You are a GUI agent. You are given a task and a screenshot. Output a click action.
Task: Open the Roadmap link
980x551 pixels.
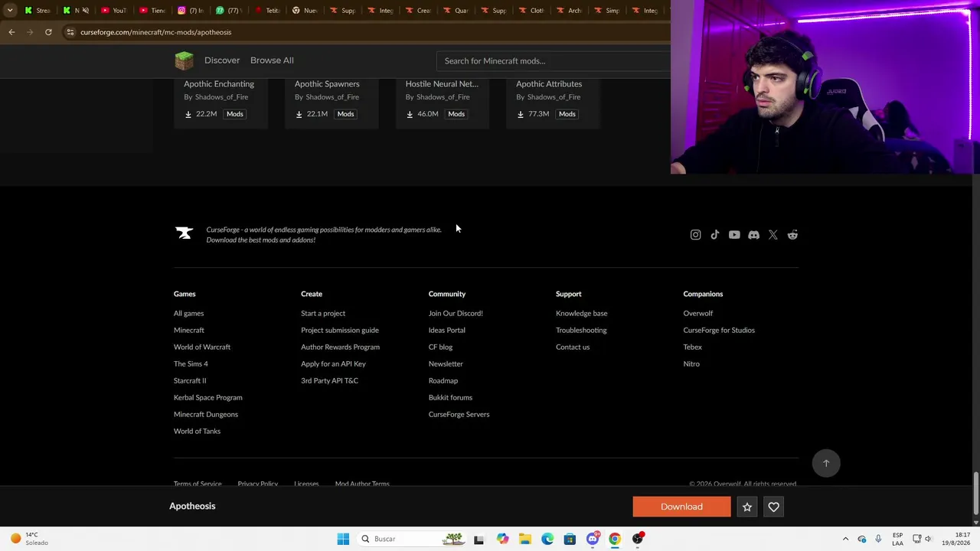click(x=443, y=381)
